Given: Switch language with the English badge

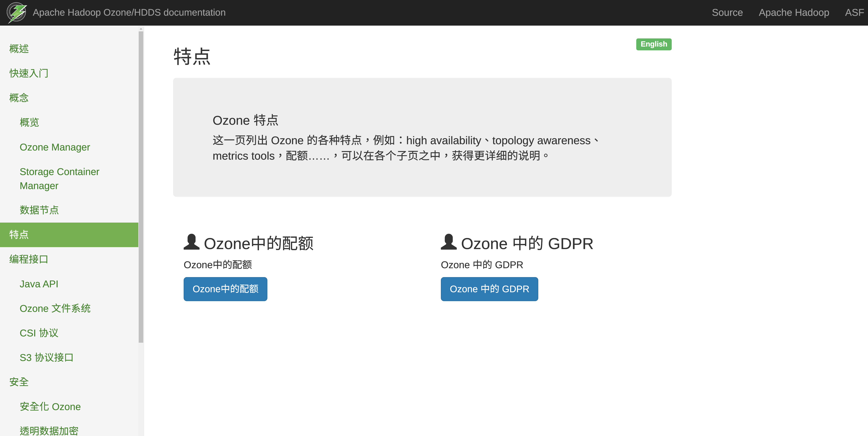Looking at the screenshot, I should click(653, 44).
